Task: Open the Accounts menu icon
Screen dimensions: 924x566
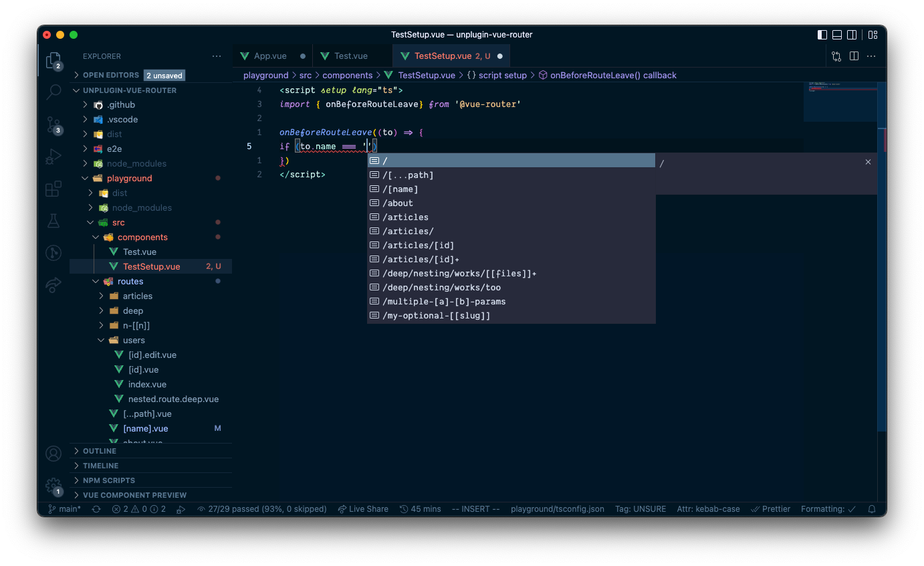Action: [53, 454]
